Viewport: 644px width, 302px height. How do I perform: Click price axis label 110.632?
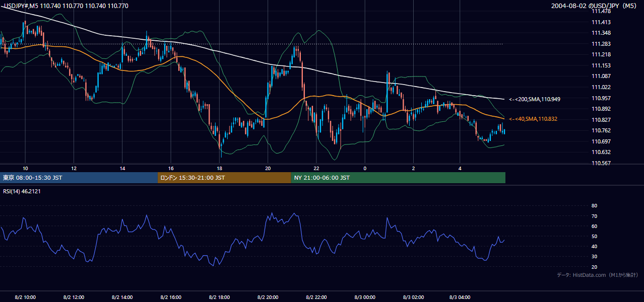602,152
